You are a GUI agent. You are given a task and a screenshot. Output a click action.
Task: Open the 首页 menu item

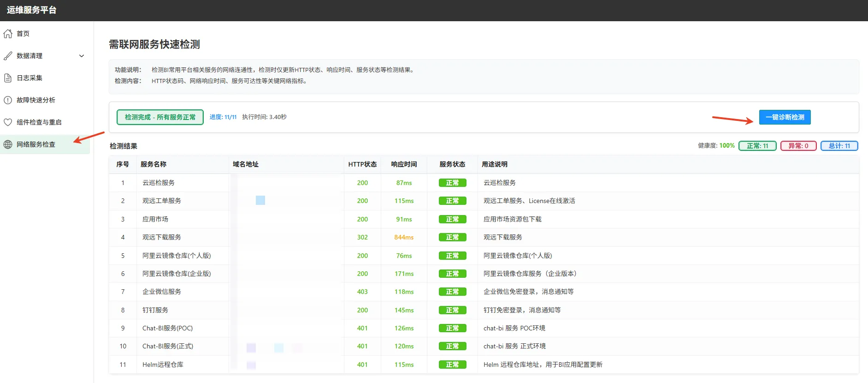(x=23, y=34)
